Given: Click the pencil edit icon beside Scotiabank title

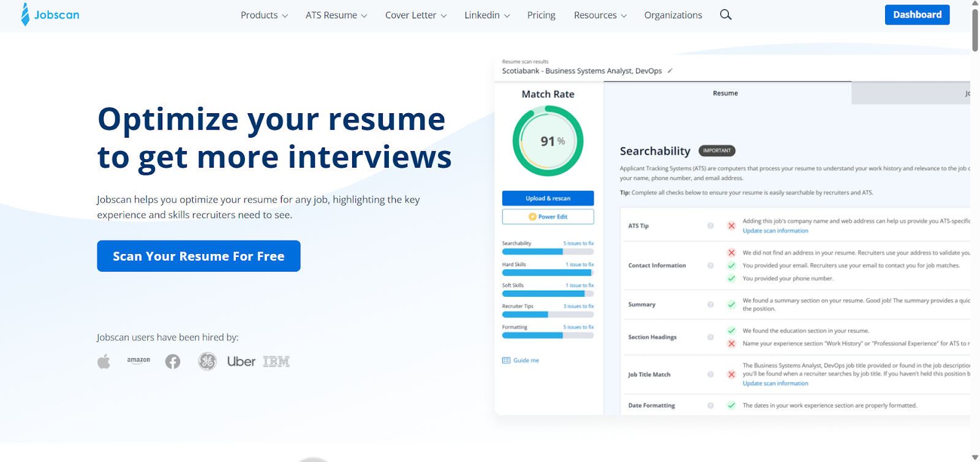Looking at the screenshot, I should pyautogui.click(x=670, y=71).
